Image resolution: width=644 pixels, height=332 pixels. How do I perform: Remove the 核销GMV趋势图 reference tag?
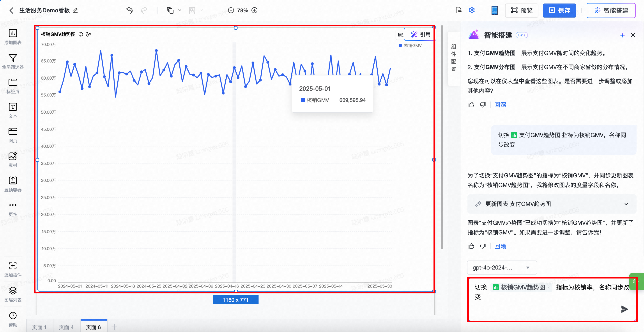pos(549,287)
